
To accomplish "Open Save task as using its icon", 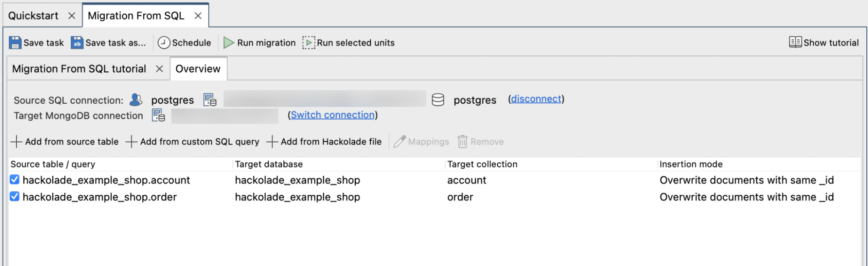I will [x=76, y=42].
